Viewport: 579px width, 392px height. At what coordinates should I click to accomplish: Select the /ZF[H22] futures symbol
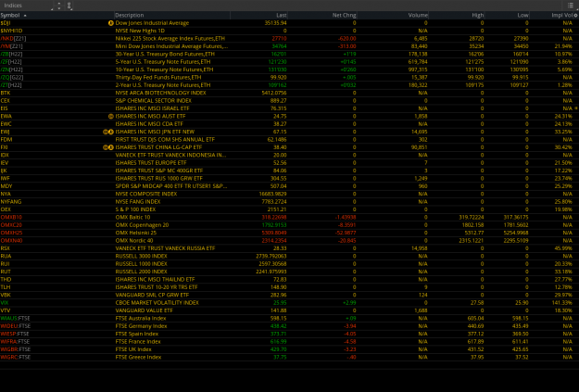(x=11, y=62)
